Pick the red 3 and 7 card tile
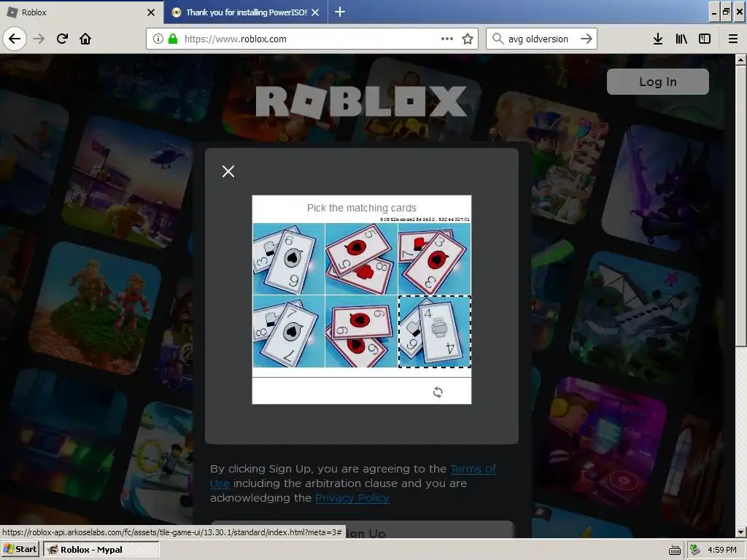Image resolution: width=747 pixels, height=560 pixels. point(435,259)
